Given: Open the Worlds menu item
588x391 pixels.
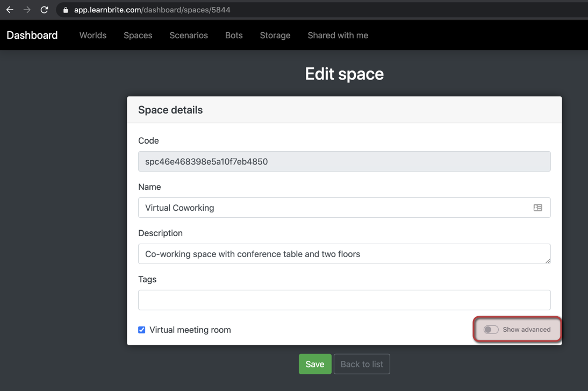Looking at the screenshot, I should (93, 35).
